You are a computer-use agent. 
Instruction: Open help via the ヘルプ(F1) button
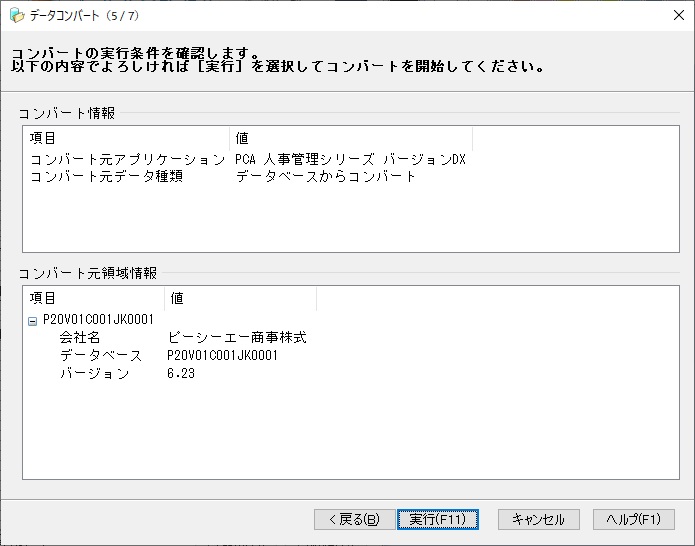(634, 519)
